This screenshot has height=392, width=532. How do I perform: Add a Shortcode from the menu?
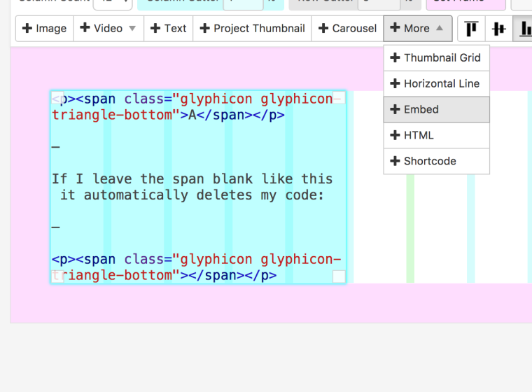pos(436,161)
